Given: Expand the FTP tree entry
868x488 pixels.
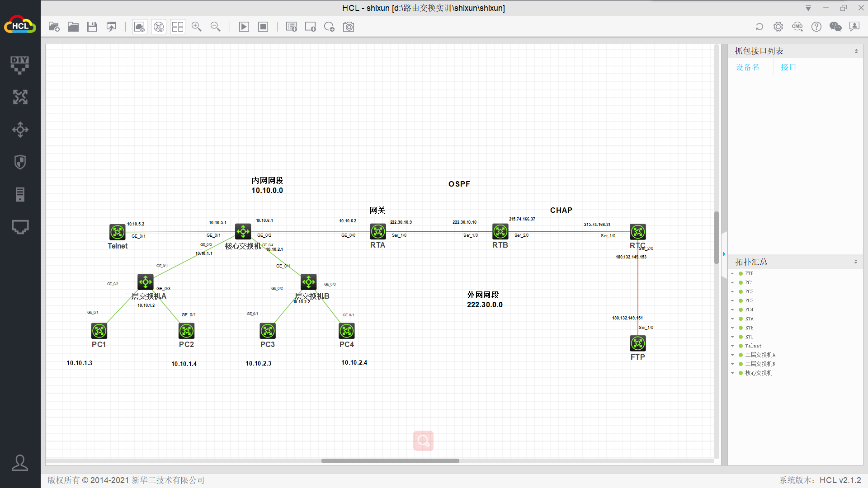Looking at the screenshot, I should tap(732, 273).
